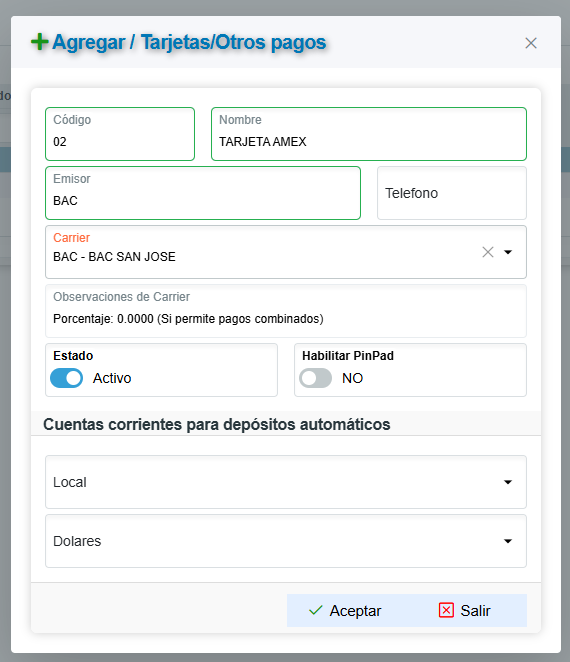Viewport: 570px width, 662px height.
Task: Click the Activo label text
Action: pos(112,378)
